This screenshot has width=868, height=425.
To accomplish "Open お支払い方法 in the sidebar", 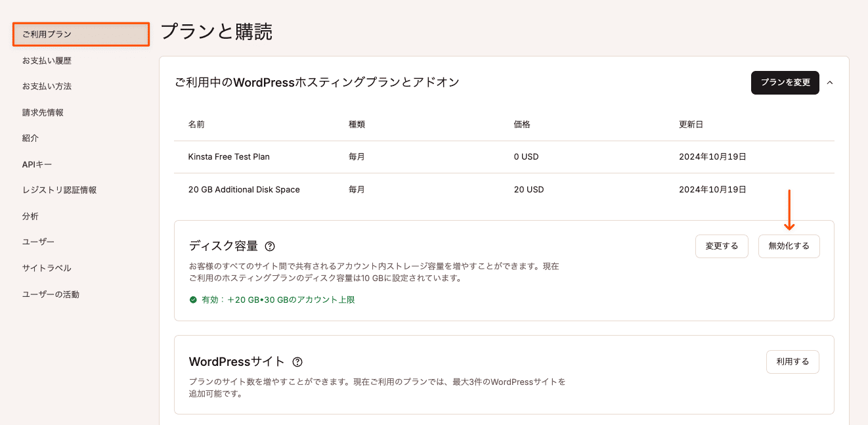I will [x=47, y=87].
